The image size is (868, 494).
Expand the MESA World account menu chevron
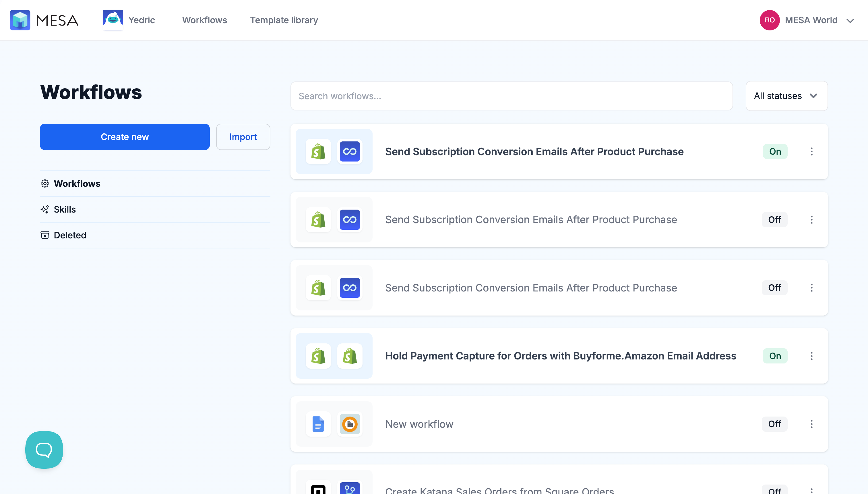pos(850,21)
